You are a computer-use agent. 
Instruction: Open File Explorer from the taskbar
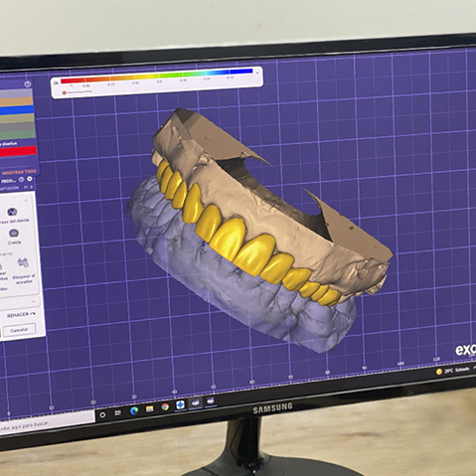[x=150, y=409]
